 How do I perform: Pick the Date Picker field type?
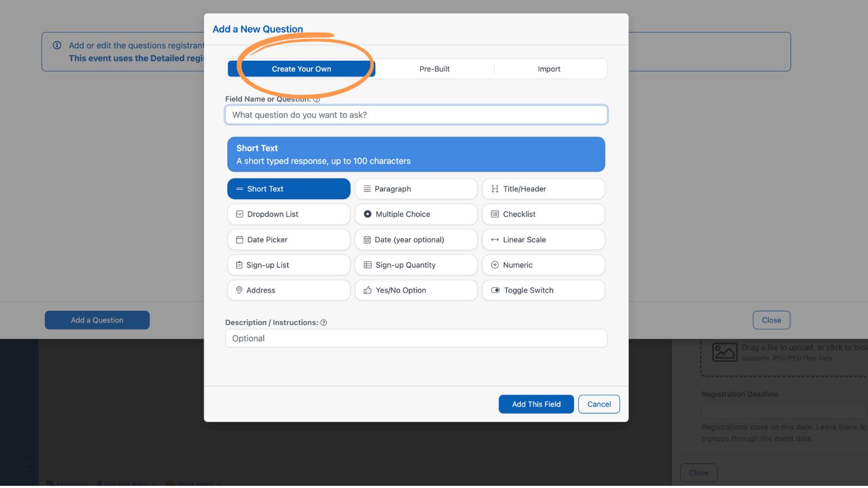coord(289,240)
